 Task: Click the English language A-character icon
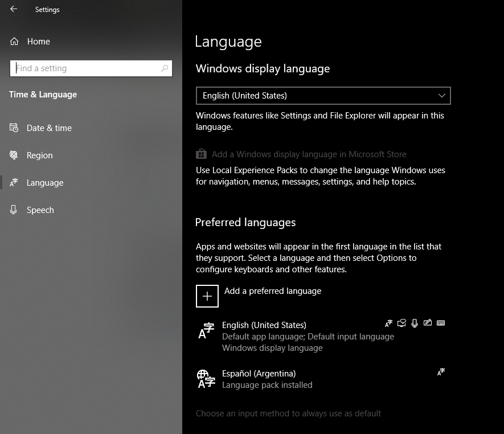coord(206,331)
